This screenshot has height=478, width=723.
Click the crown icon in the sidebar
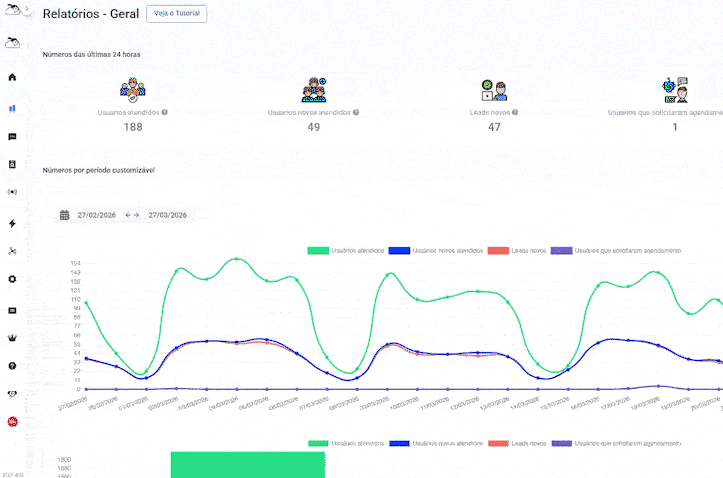pyautogui.click(x=12, y=338)
